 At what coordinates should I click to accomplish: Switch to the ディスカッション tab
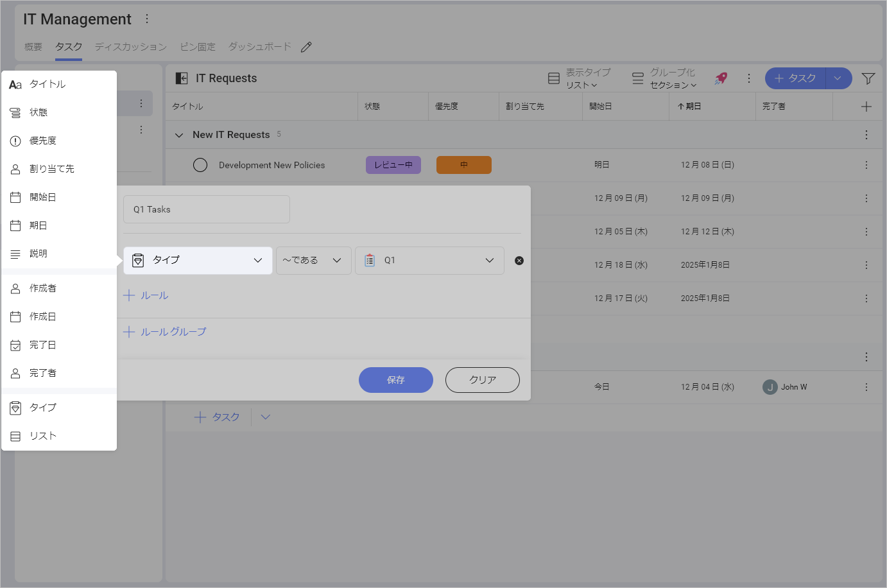[x=131, y=47]
